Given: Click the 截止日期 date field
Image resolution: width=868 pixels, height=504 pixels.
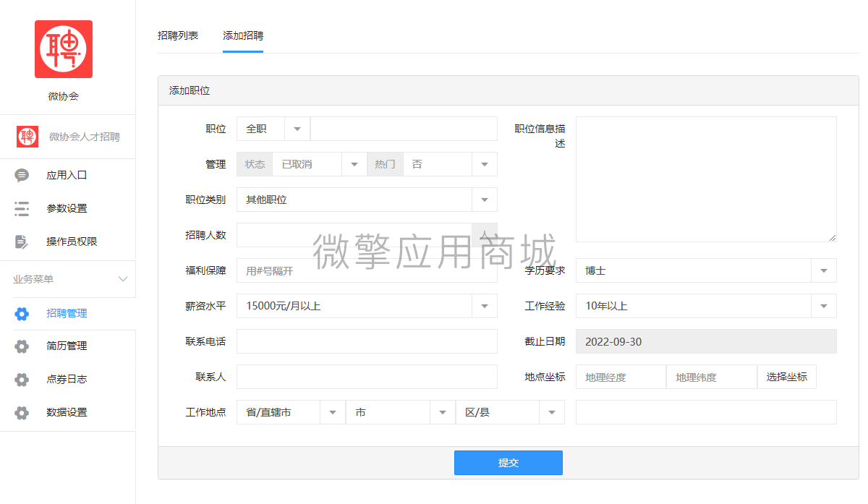Looking at the screenshot, I should pos(706,341).
